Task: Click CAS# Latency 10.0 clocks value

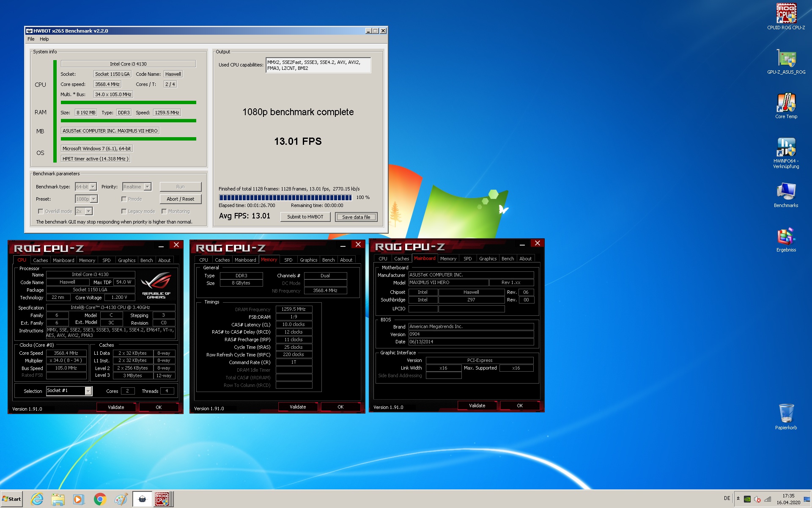Action: coord(294,325)
